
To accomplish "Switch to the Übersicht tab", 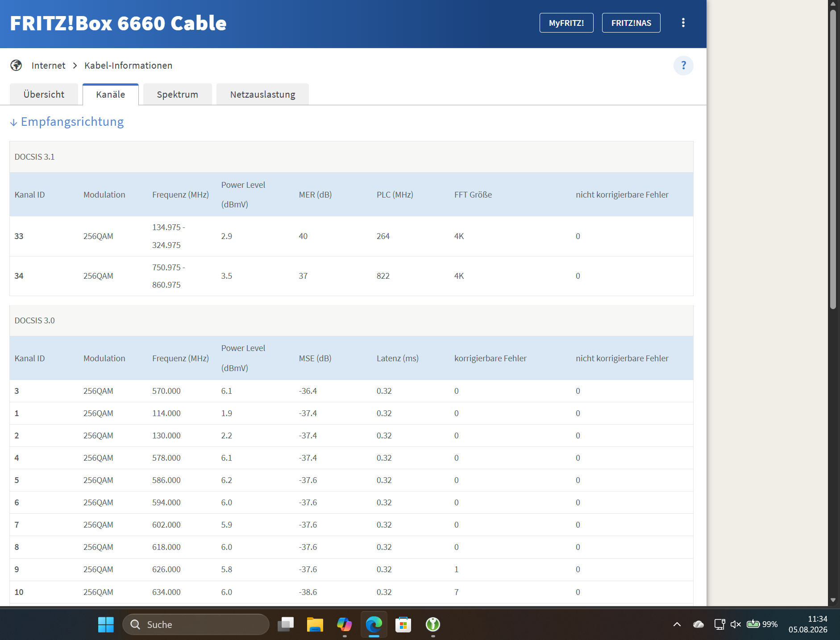I will click(44, 95).
